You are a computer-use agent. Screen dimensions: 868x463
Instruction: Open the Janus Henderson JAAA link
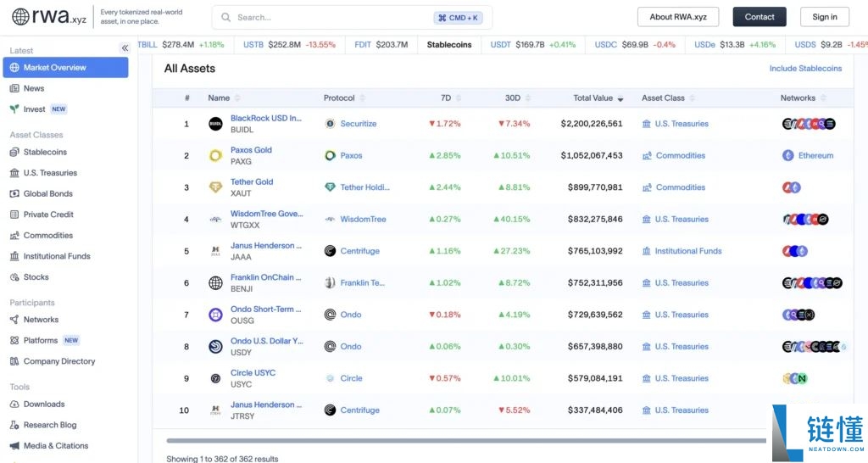pyautogui.click(x=265, y=245)
